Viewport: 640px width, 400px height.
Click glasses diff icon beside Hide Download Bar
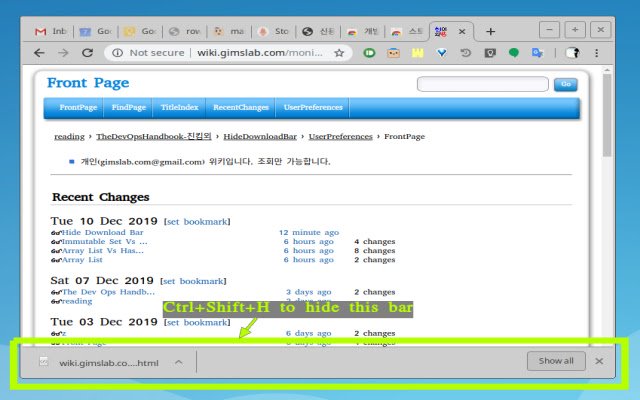(x=56, y=233)
